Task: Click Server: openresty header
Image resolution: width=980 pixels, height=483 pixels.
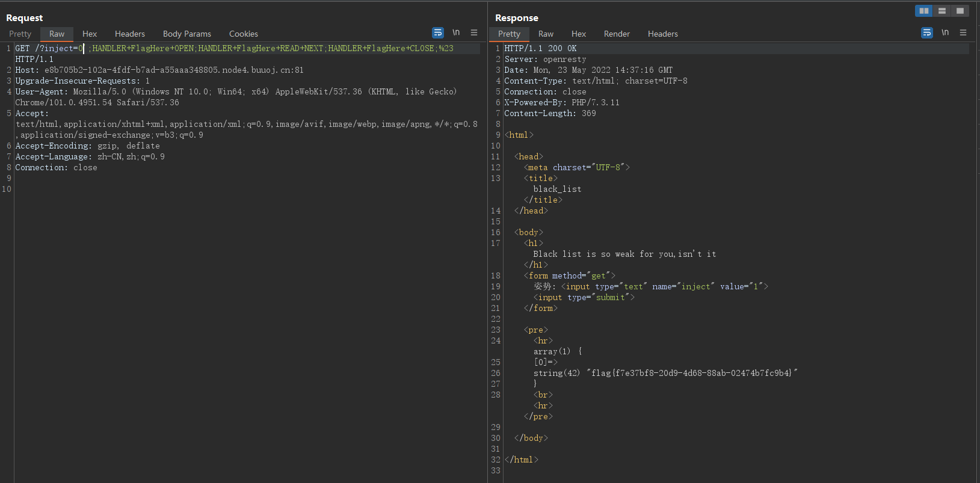Action: coord(545,59)
